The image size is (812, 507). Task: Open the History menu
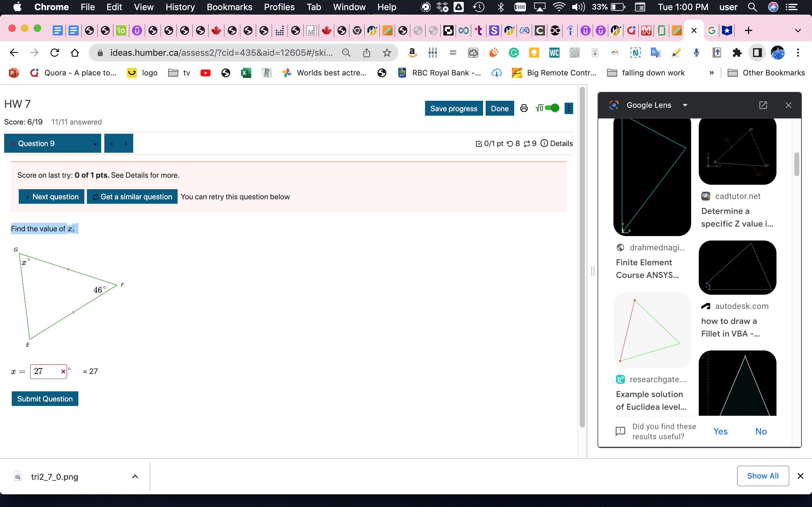pos(180,7)
